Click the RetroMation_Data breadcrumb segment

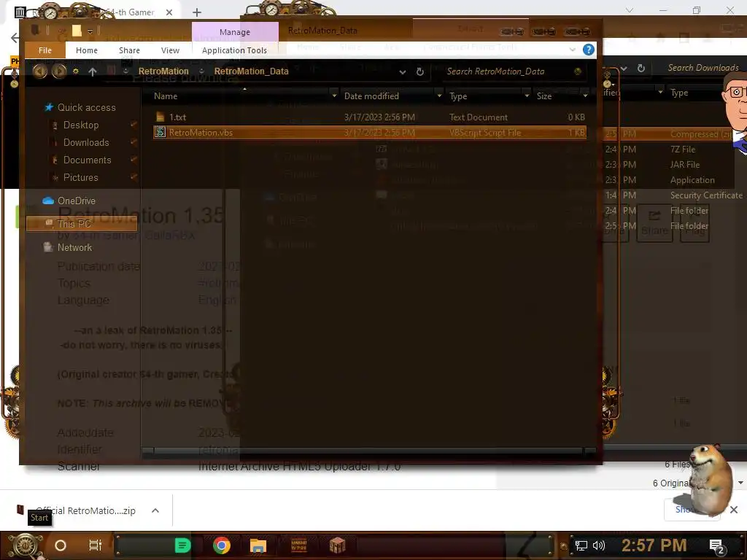251,71
